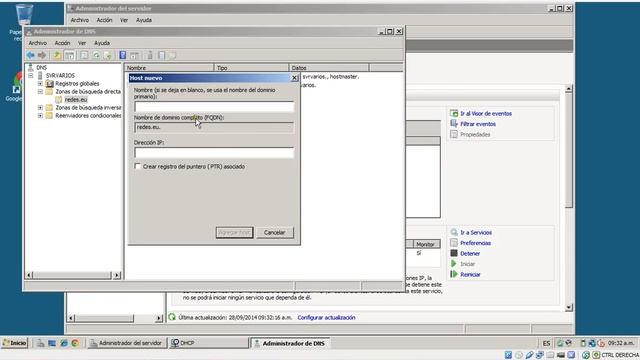Open the Recycle Bin desktop icon
640x360 pixels.
[24, 16]
